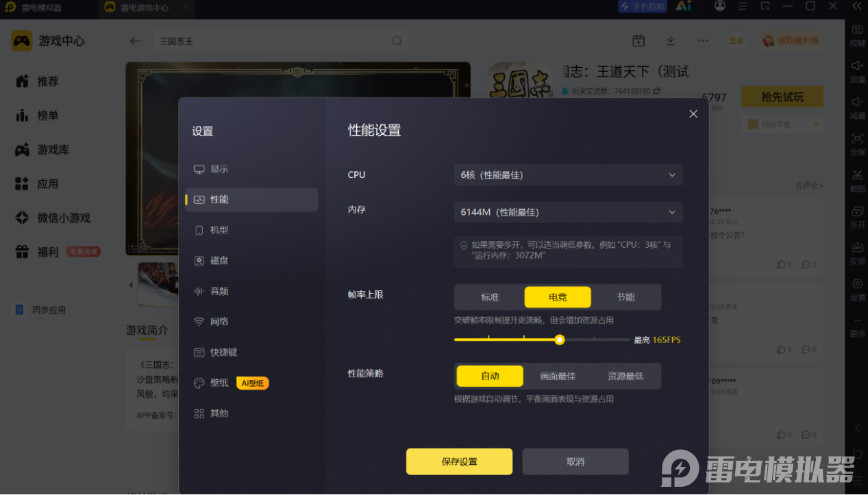Open the three-dot more menu
This screenshot has height=495, width=868.
click(703, 40)
